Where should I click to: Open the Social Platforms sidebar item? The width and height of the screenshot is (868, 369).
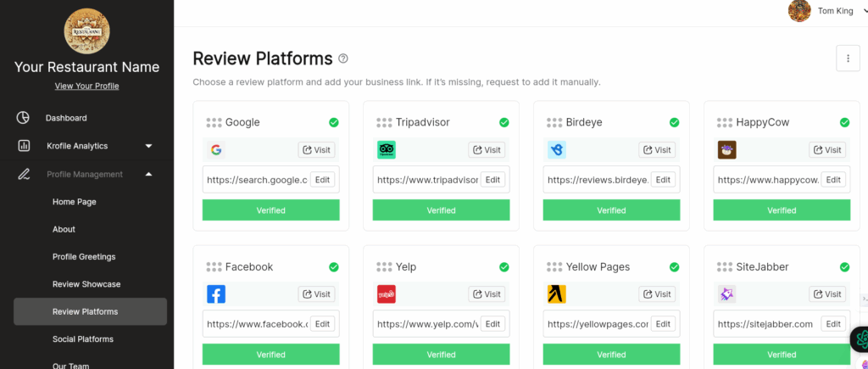(83, 339)
